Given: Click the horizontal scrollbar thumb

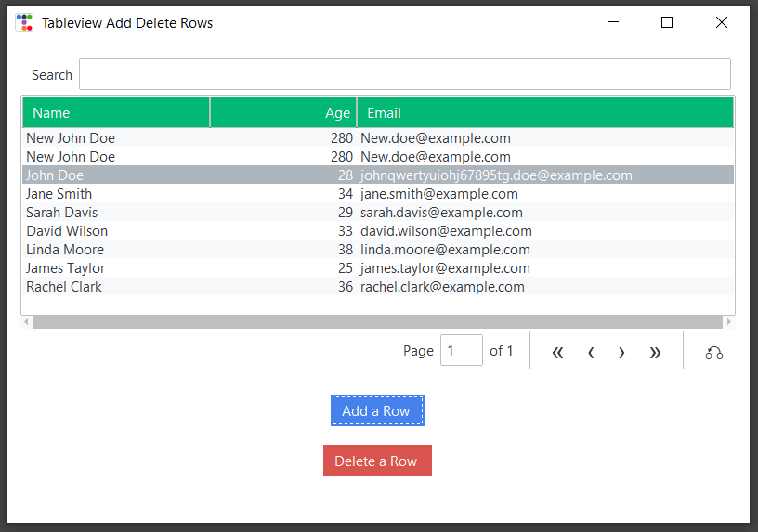Looking at the screenshot, I should 378,322.
